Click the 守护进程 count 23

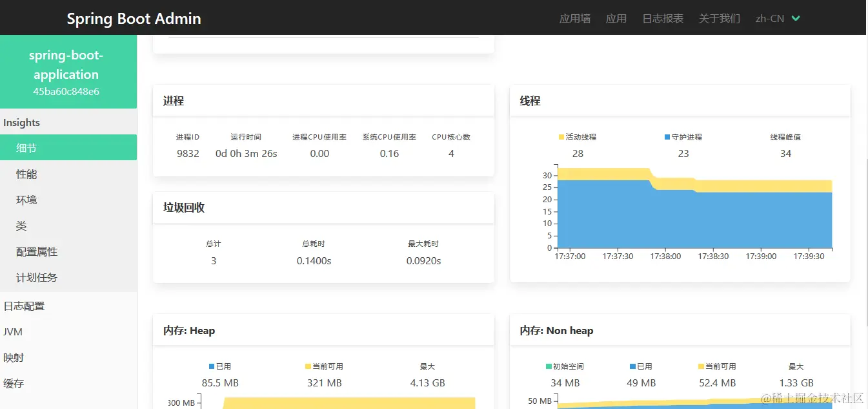tap(683, 154)
